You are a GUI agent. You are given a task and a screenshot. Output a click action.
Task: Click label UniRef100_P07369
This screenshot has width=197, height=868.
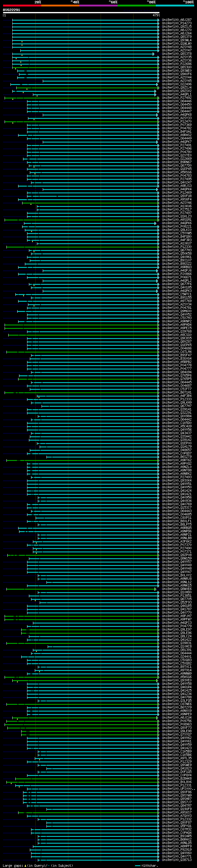click(x=177, y=125)
